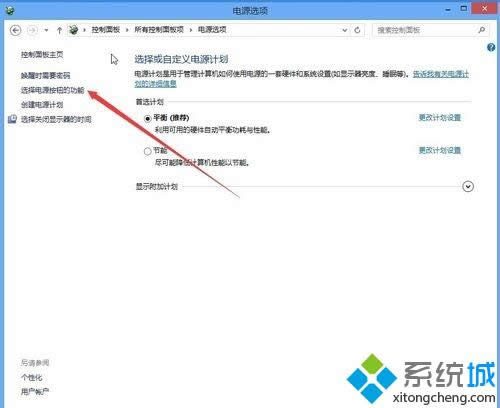Image resolution: width=500 pixels, height=408 pixels.
Task: Expand 显示附加计划 with the chevron
Action: pos(468,186)
